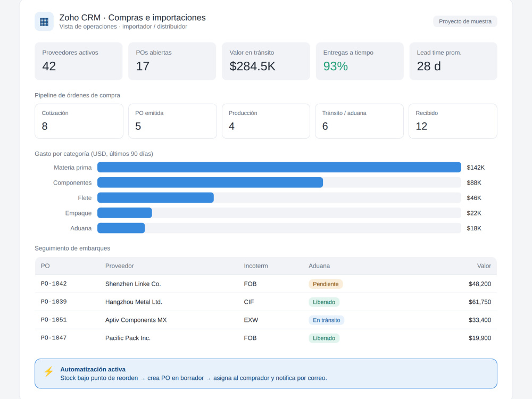Click the Zoho CRM grid app icon
This screenshot has height=399, width=532.
tap(44, 21)
